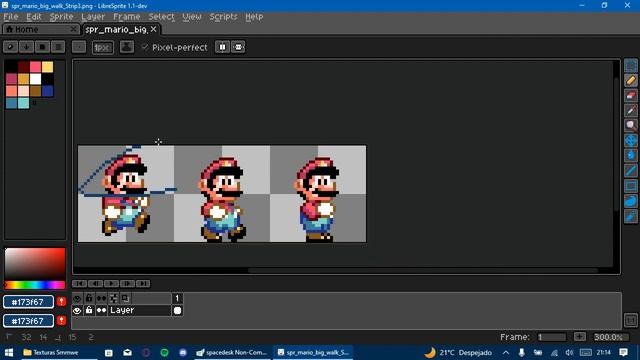
Task: Pick the cyan palette swatch
Action: point(24,102)
